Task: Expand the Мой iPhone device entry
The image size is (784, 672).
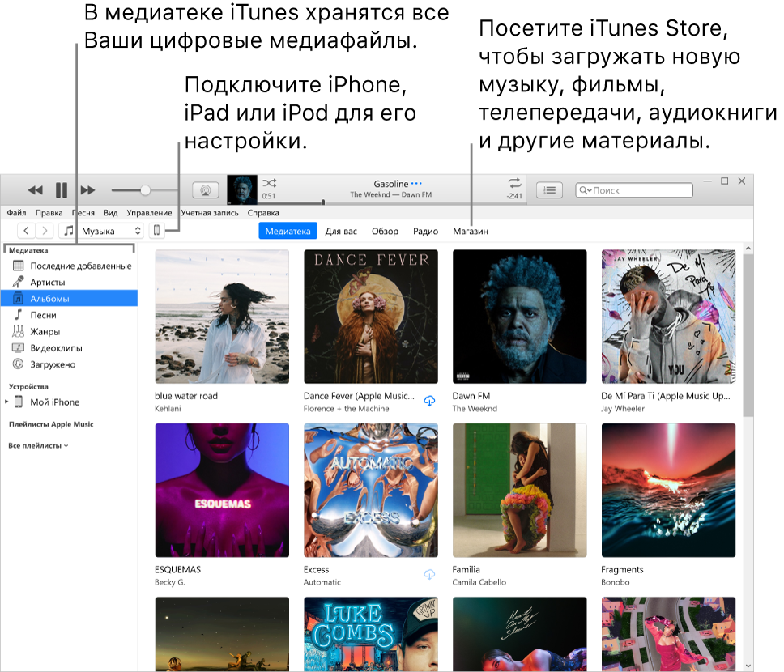Action: click(x=6, y=402)
